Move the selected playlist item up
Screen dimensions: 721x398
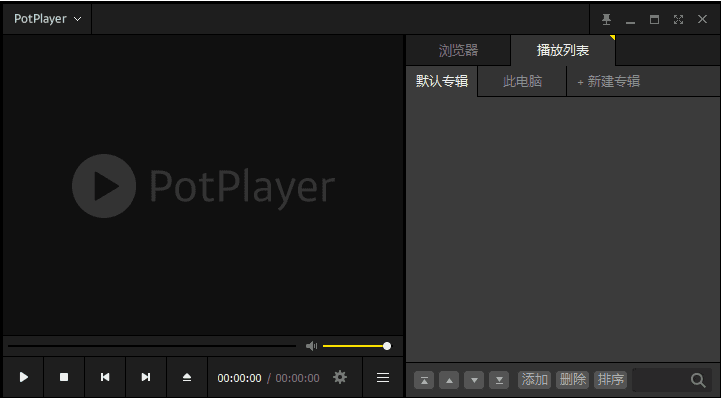pos(449,380)
